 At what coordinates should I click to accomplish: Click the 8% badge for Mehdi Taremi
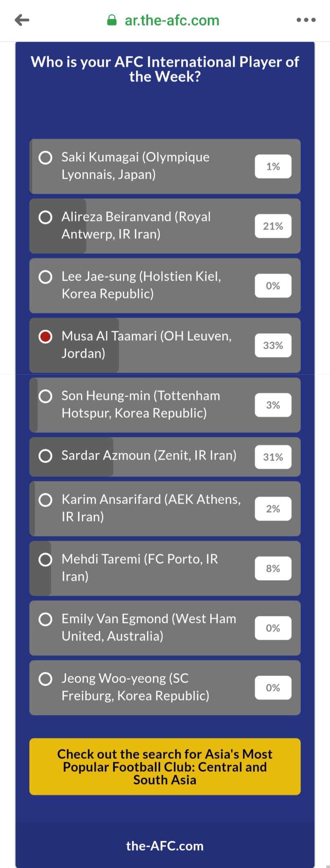[273, 568]
